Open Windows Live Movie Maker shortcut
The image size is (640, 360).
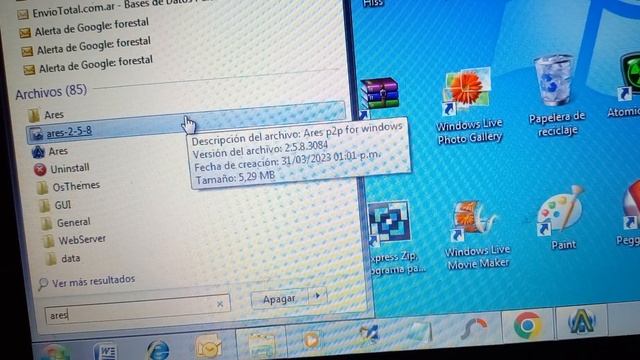[x=476, y=236]
